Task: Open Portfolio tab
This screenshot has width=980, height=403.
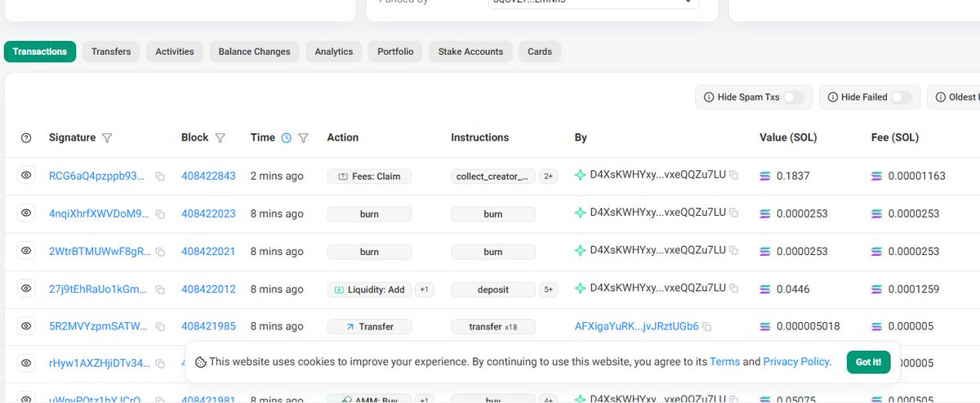Action: [395, 51]
